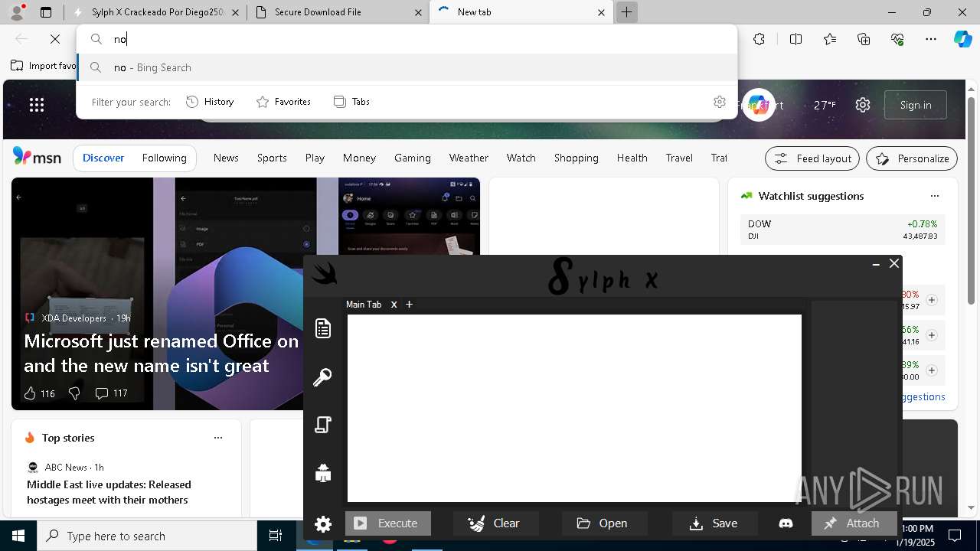This screenshot has height=551, width=980.
Task: Click the Execute button in Sylph X
Action: (388, 523)
